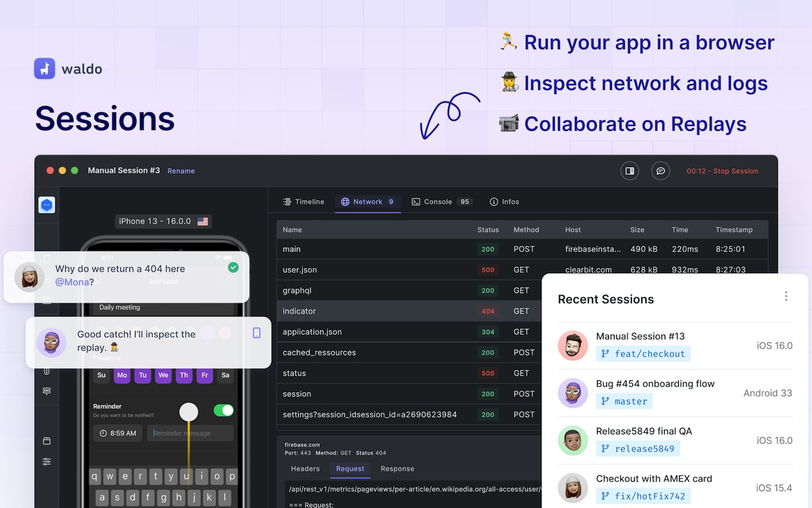The width and height of the screenshot is (812, 508).
Task: Open Release5849 final QA session
Action: click(x=675, y=441)
